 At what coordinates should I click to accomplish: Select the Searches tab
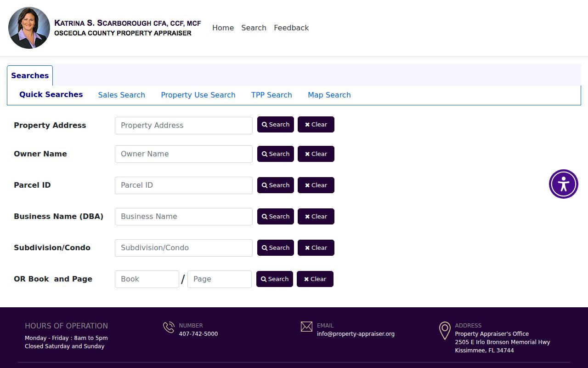tap(30, 75)
